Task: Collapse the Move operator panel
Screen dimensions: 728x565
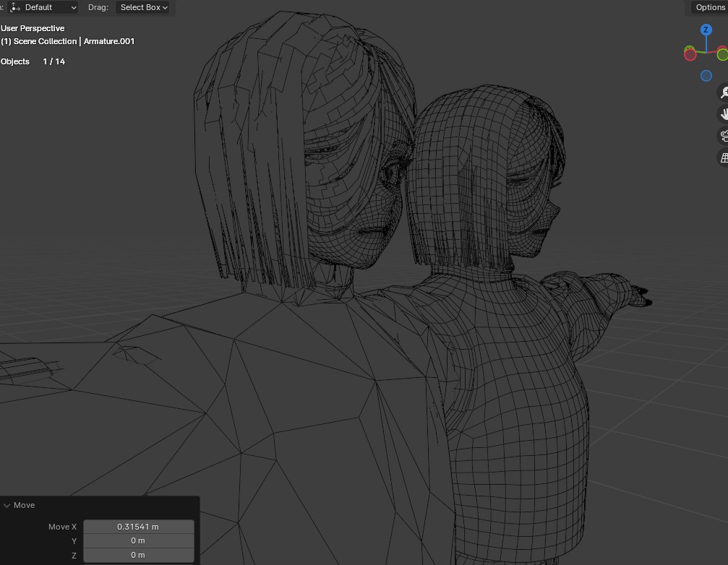Action: click(7, 505)
